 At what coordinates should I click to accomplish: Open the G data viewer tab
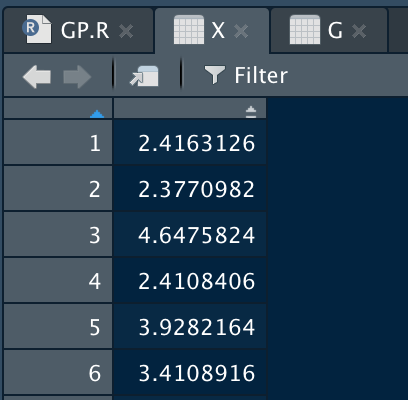click(329, 31)
